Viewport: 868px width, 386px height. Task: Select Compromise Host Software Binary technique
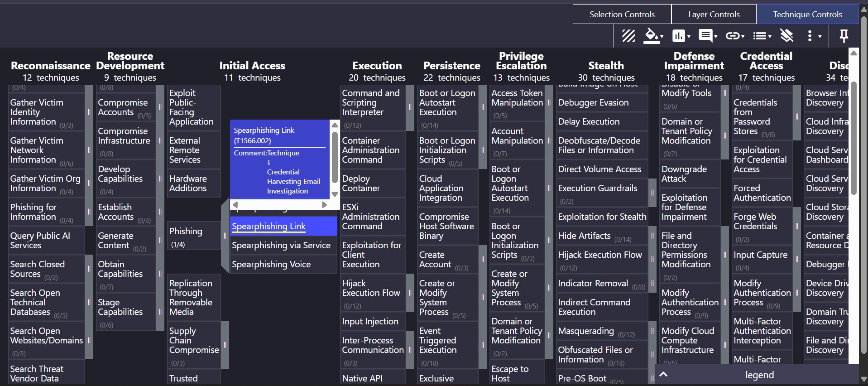click(447, 226)
